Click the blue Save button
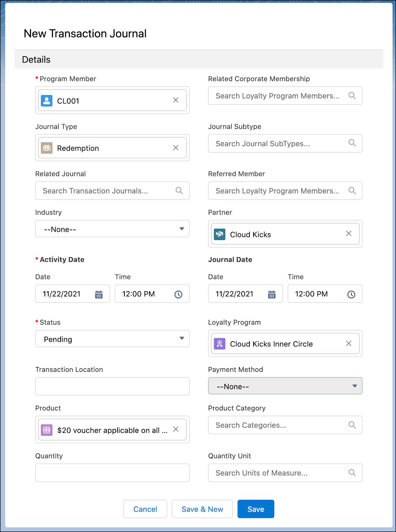The height and width of the screenshot is (532, 396). click(256, 509)
